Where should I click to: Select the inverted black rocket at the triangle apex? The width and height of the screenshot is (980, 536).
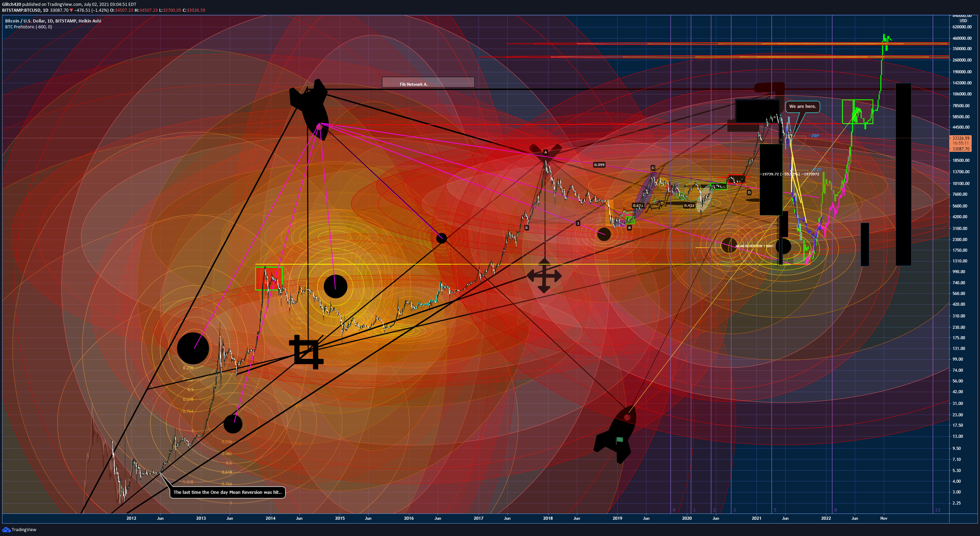coord(309,110)
